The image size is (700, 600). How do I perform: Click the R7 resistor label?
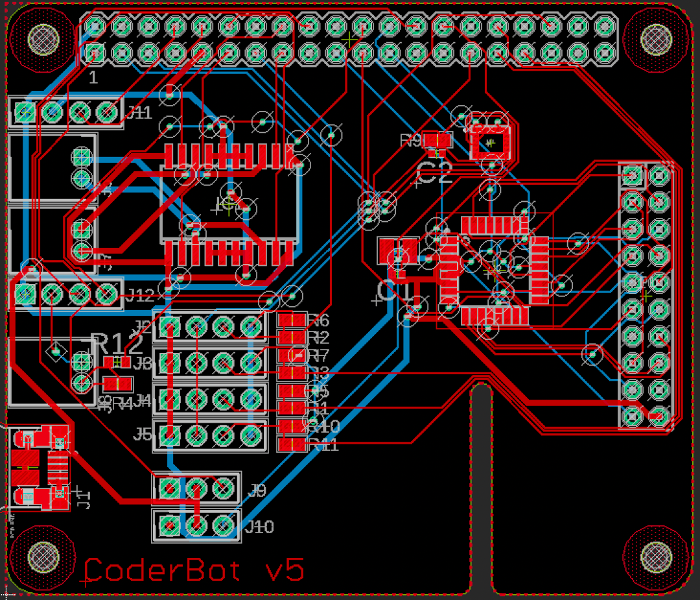click(318, 355)
